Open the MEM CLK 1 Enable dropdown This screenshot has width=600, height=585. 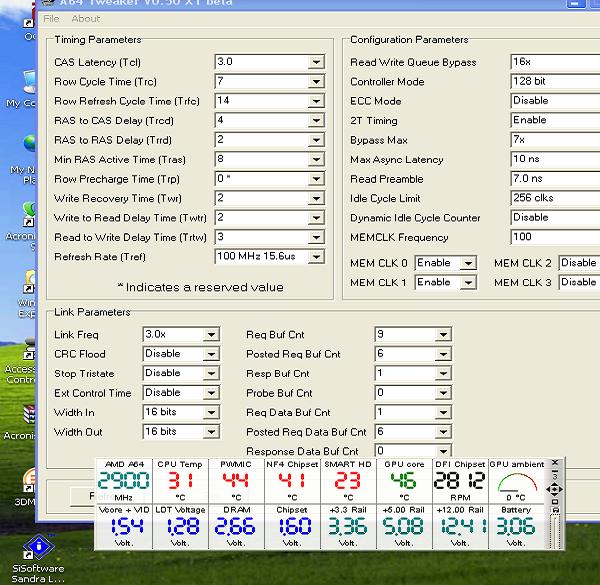click(468, 283)
